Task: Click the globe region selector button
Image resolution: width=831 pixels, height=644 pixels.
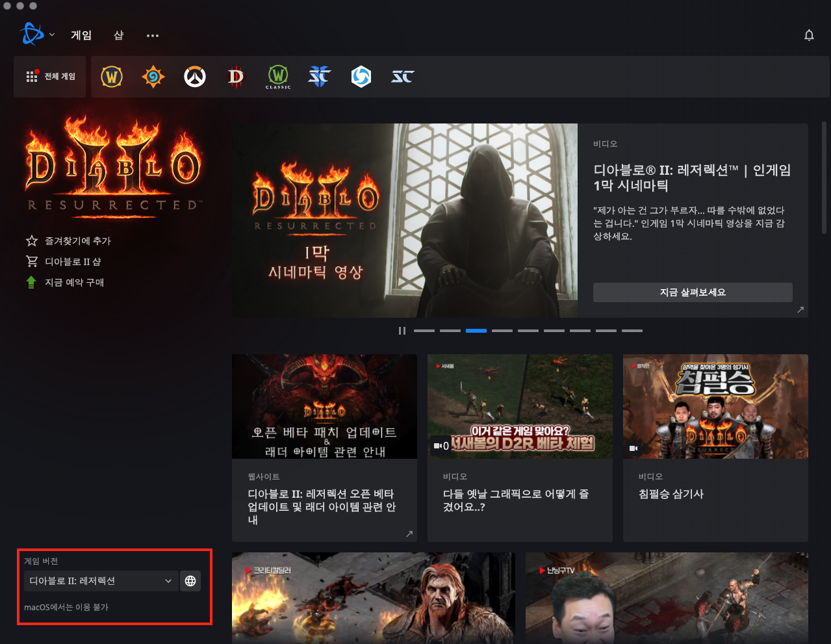Action: [x=190, y=581]
